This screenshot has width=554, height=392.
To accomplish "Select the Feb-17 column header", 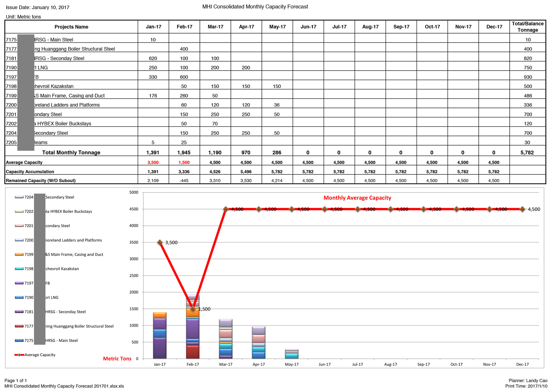I will click(x=185, y=27).
